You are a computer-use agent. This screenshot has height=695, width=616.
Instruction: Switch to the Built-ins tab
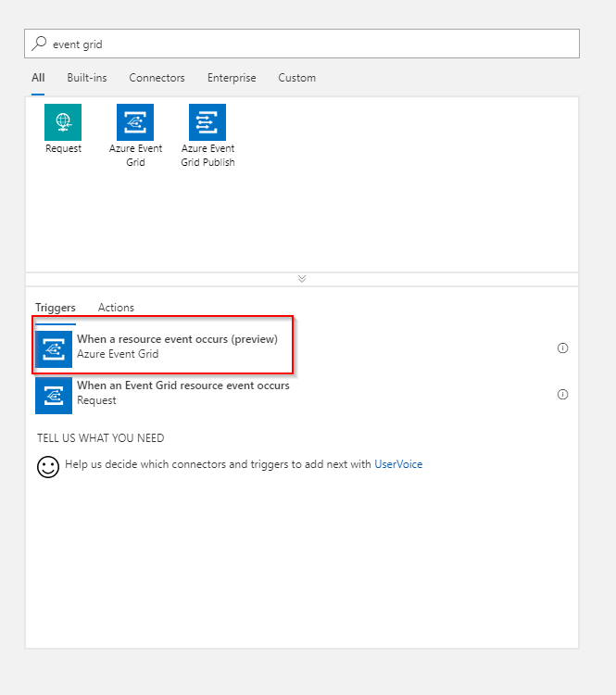87,78
